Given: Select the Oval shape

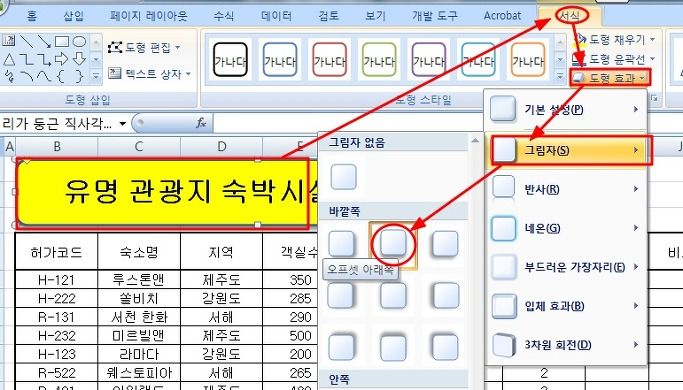Looking at the screenshot, I should 79,41.
